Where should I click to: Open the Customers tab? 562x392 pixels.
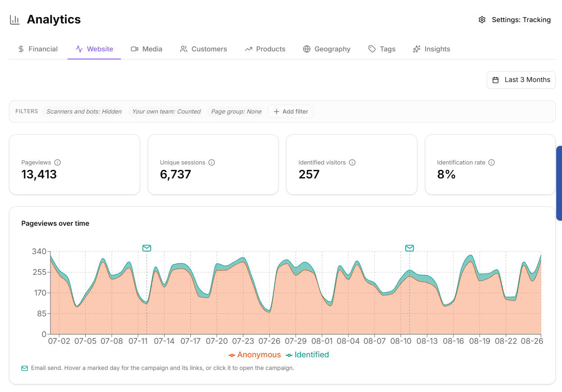coord(203,49)
